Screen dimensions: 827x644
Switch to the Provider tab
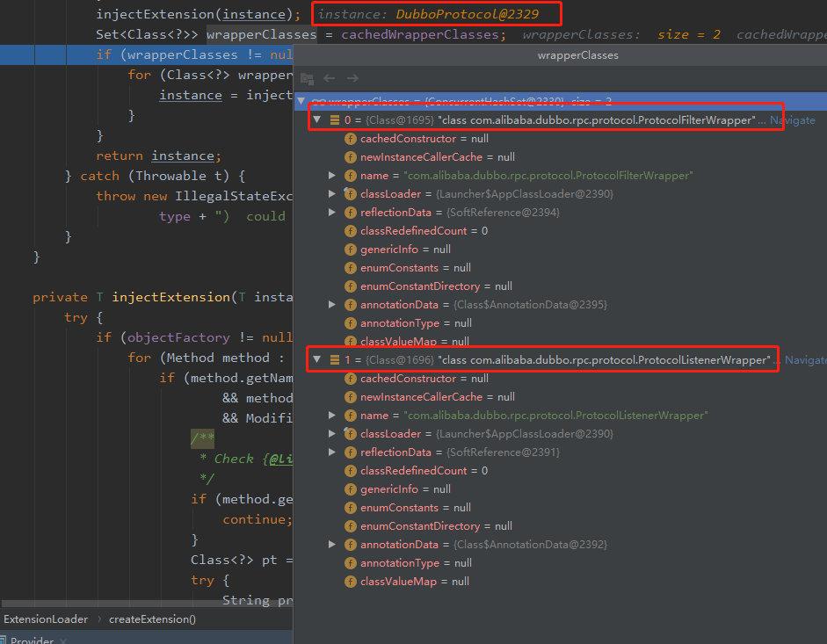click(x=33, y=640)
